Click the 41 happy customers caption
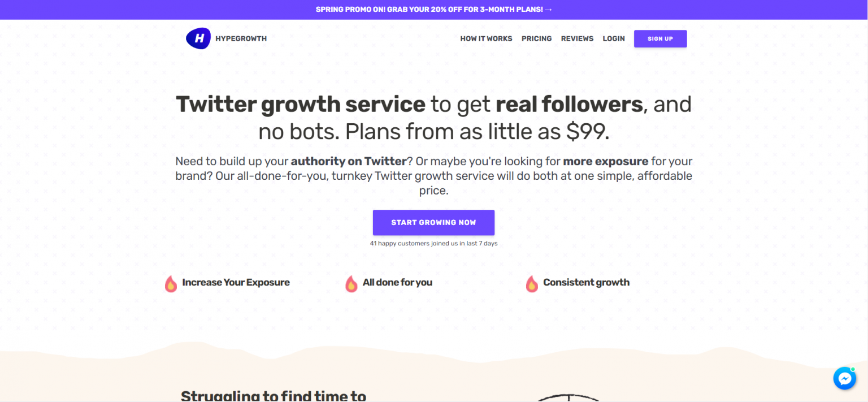Screen dimensions: 868x402 (433, 243)
